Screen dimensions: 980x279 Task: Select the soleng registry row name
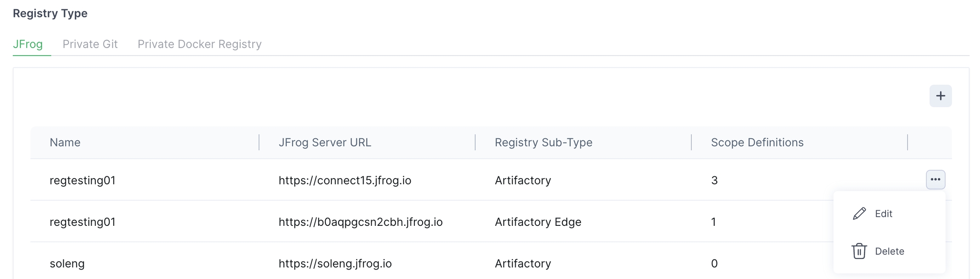tap(67, 264)
